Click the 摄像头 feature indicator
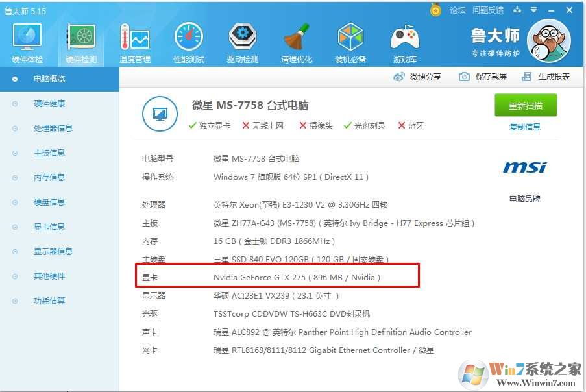586x392 pixels. (316, 125)
